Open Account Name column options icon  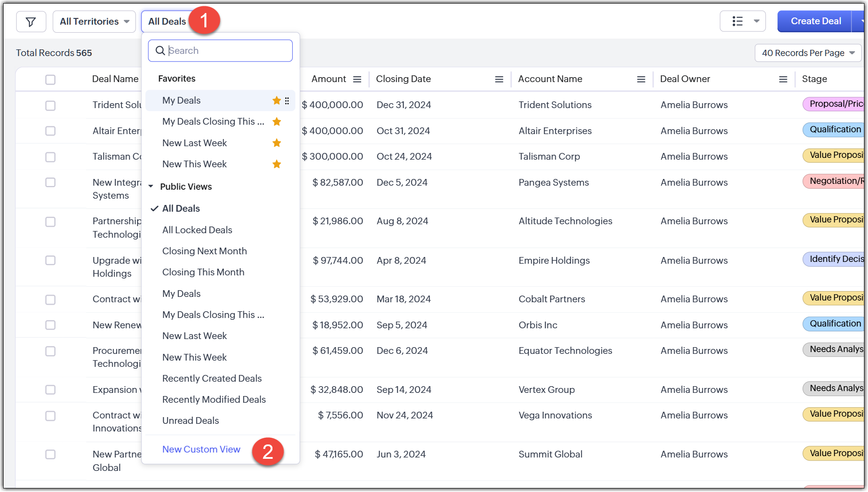(x=641, y=79)
